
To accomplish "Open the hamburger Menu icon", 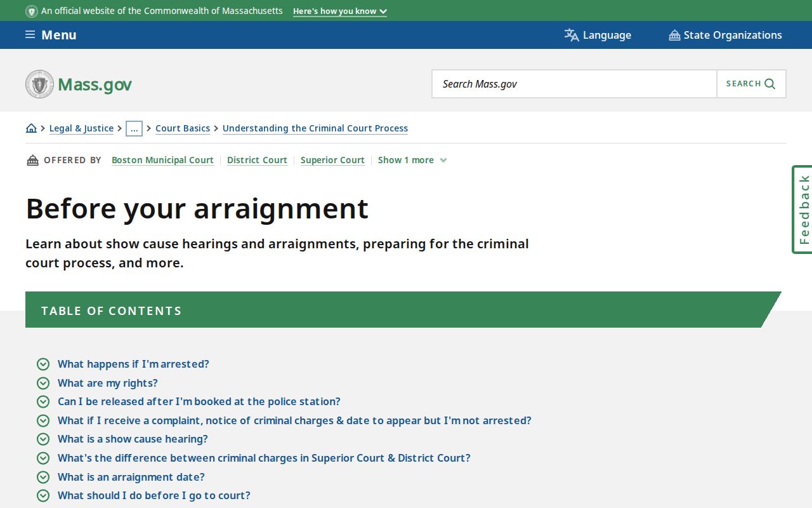I will coord(30,34).
